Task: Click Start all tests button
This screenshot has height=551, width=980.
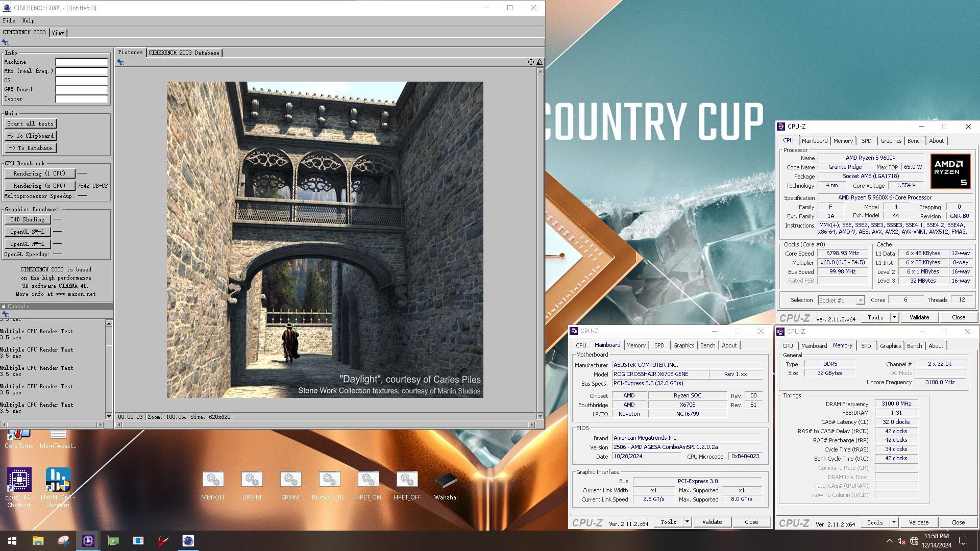Action: tap(31, 123)
